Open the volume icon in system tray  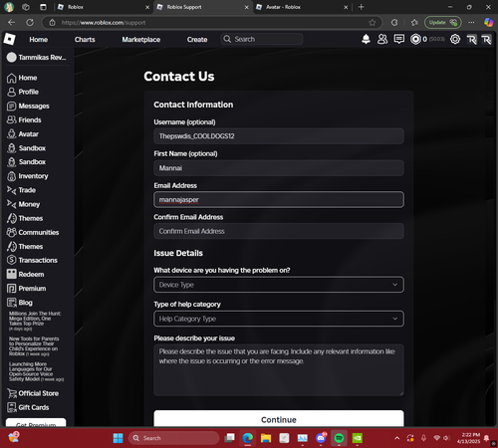[446, 438]
